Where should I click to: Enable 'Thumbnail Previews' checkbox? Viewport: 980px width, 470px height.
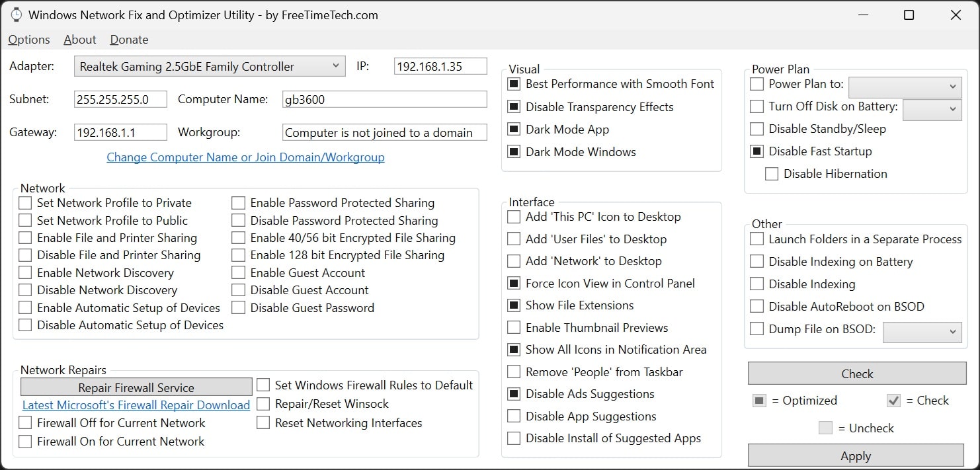click(514, 327)
